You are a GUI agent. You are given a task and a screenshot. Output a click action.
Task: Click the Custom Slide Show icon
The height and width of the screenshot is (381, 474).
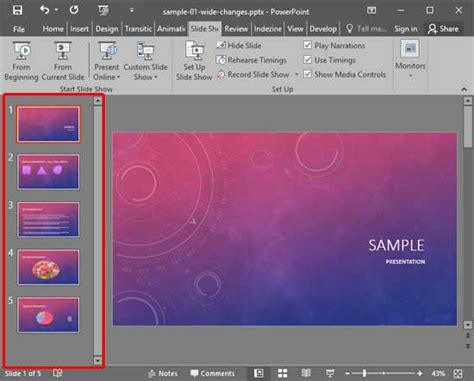click(145, 52)
